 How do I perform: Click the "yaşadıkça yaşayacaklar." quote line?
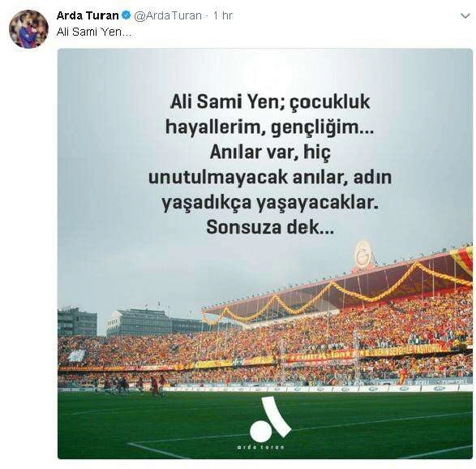(x=270, y=203)
